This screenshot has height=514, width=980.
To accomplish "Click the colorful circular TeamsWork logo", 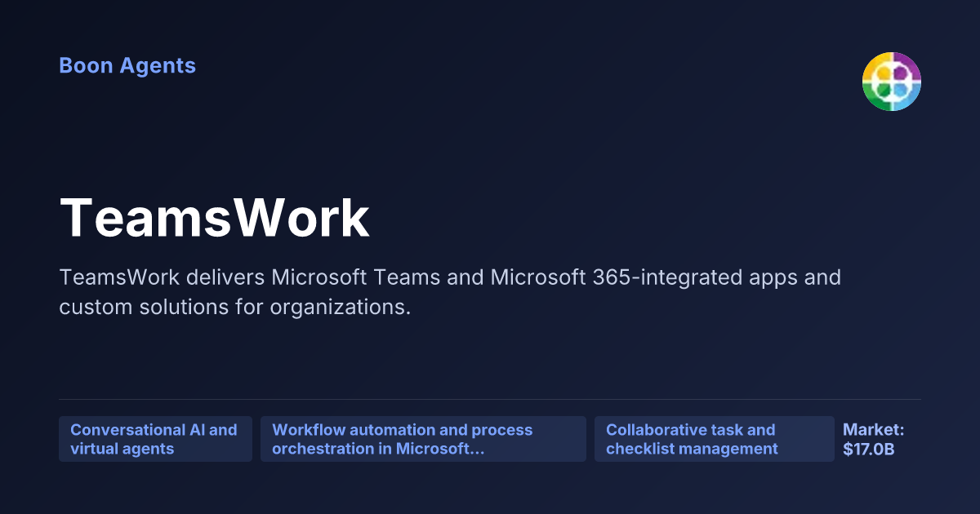I will click(x=892, y=82).
